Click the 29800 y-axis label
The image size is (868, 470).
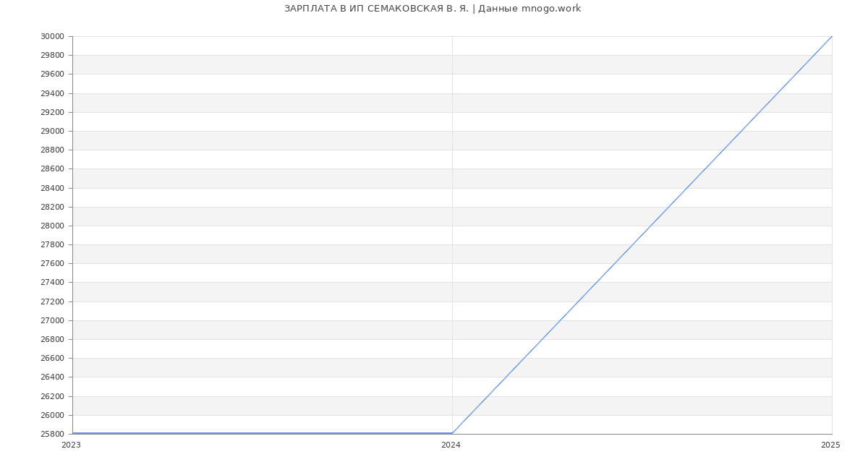[52, 56]
